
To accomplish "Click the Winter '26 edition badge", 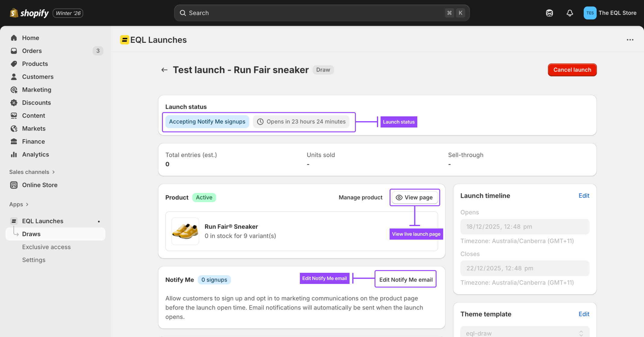I will click(68, 13).
